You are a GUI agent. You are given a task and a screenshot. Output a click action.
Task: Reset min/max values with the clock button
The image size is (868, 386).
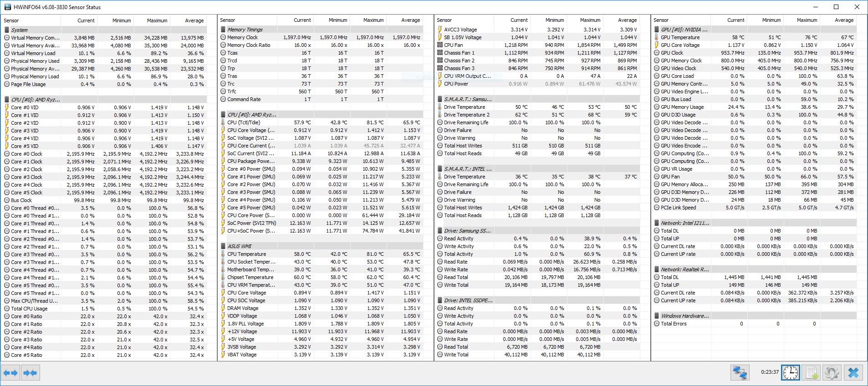pos(790,373)
